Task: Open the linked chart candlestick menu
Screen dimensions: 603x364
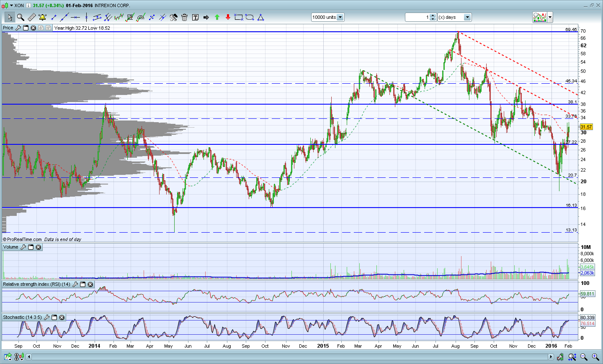Action: click(x=19, y=357)
